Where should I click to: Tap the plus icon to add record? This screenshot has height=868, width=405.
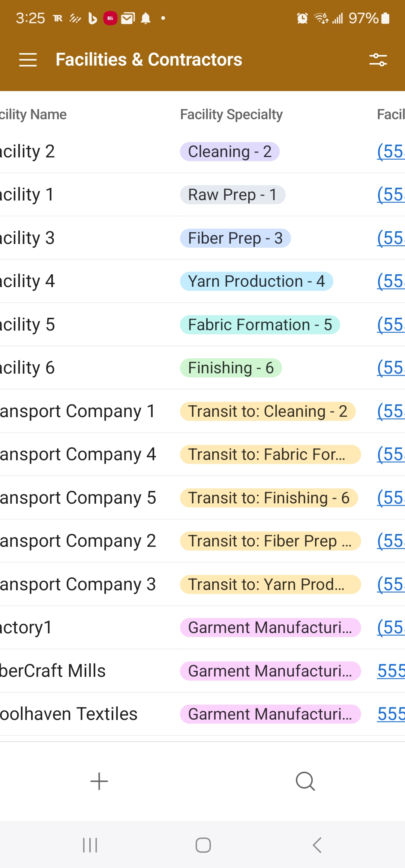point(99,781)
